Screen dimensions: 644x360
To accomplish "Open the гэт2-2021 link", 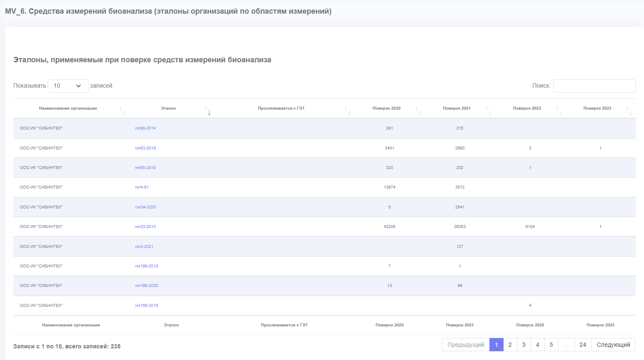I will coord(144,247).
